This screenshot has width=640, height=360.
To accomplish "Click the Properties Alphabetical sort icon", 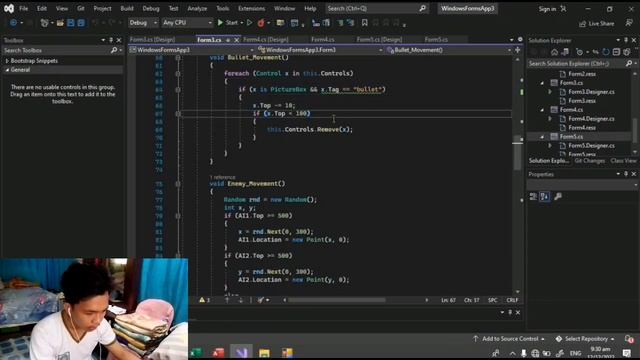I will click(x=544, y=196).
